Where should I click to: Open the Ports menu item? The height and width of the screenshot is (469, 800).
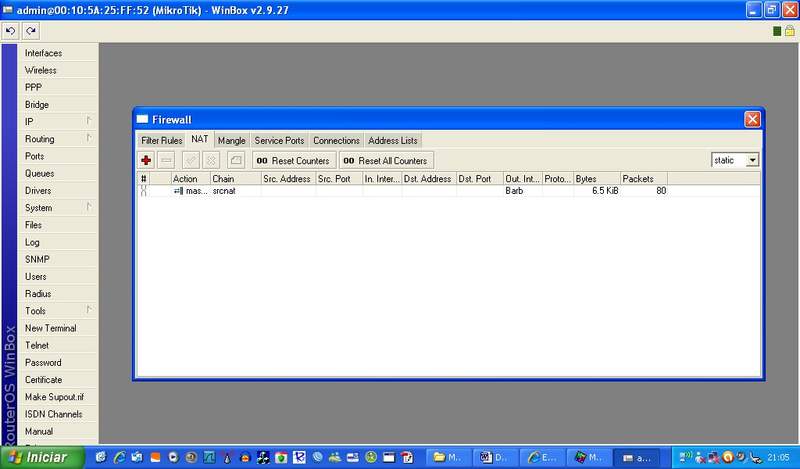(x=58, y=156)
